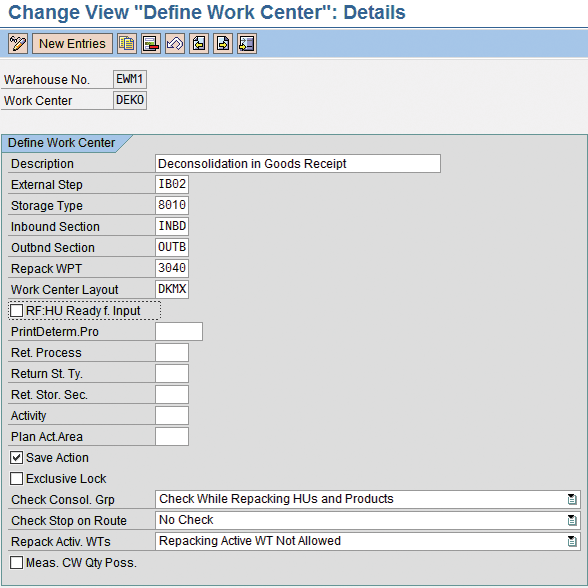Expand the Check Stop on Route dropdown
The width and height of the screenshot is (588, 588).
572,520
